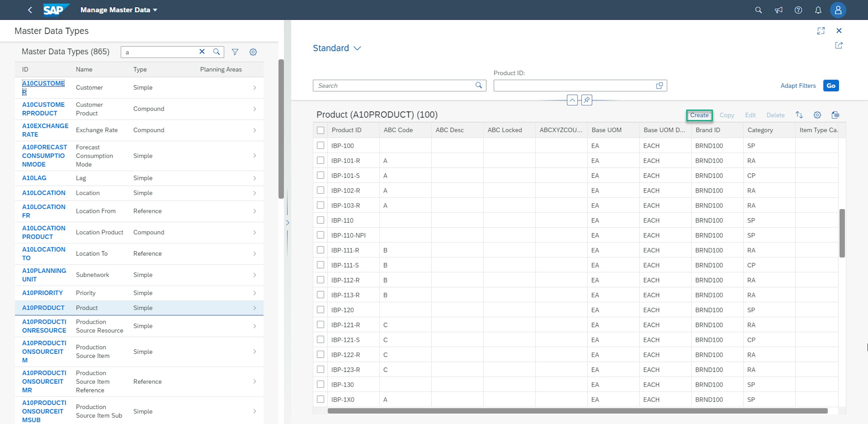Clear the master data types search field

pos(202,51)
